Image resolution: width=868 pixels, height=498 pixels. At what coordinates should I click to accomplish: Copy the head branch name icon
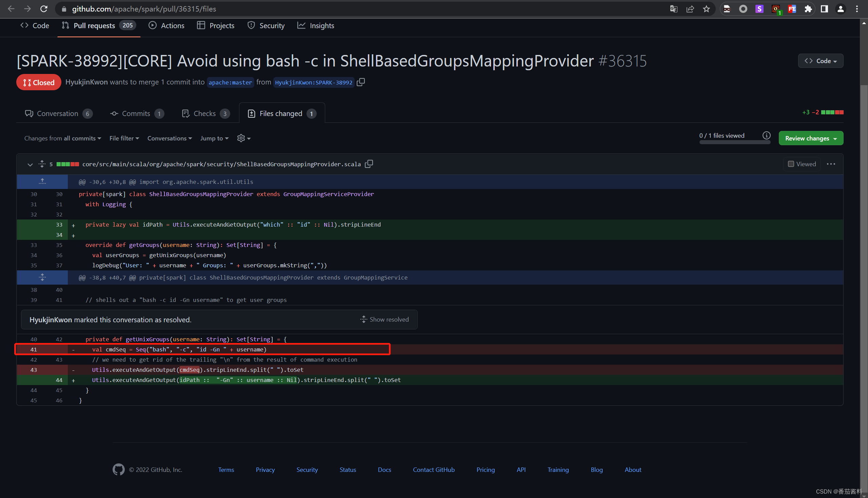click(x=361, y=82)
